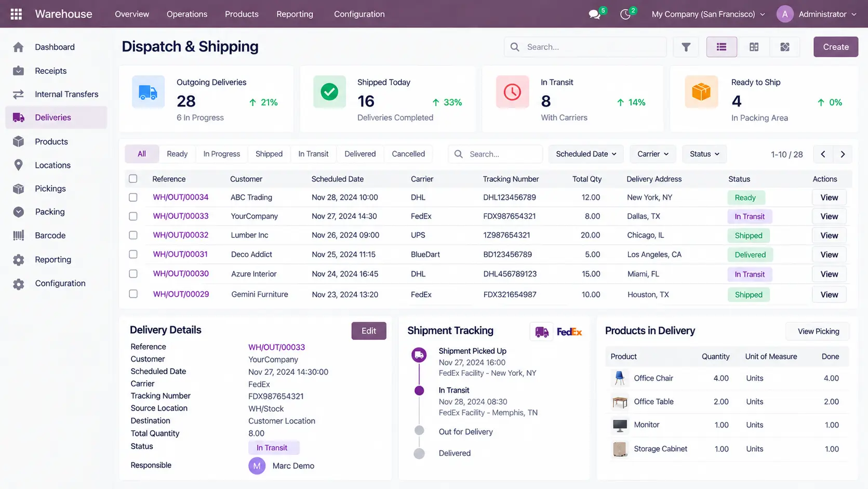The image size is (868, 489).
Task: Open the Overview menu
Action: tap(132, 14)
